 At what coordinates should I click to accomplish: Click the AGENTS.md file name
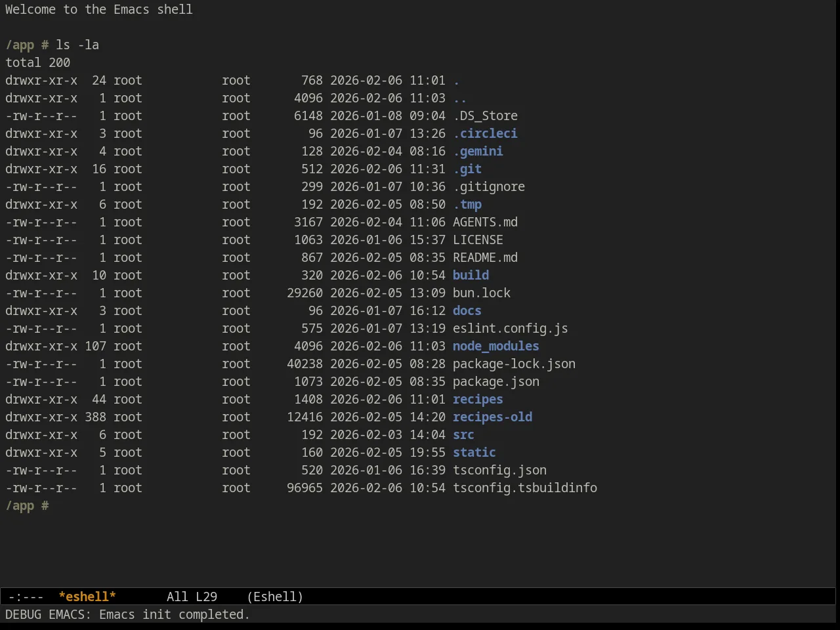pos(485,222)
